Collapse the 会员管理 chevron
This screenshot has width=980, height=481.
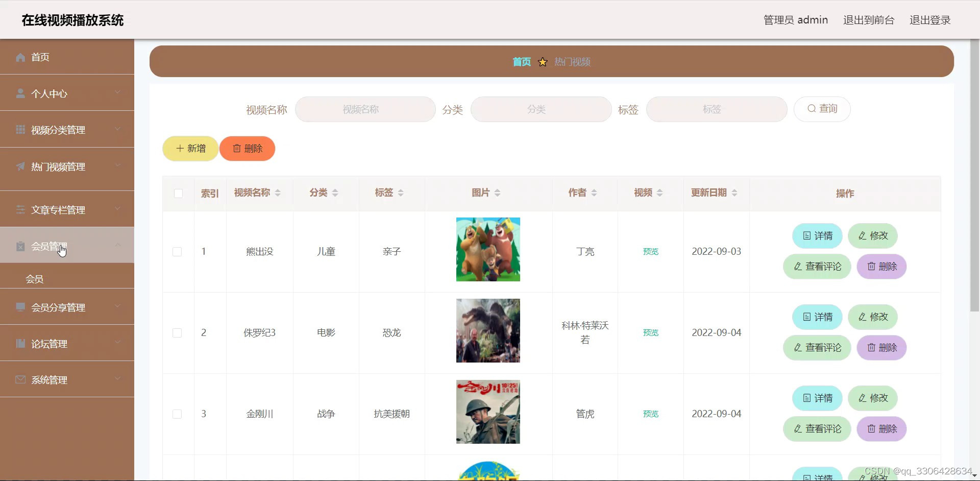click(118, 245)
